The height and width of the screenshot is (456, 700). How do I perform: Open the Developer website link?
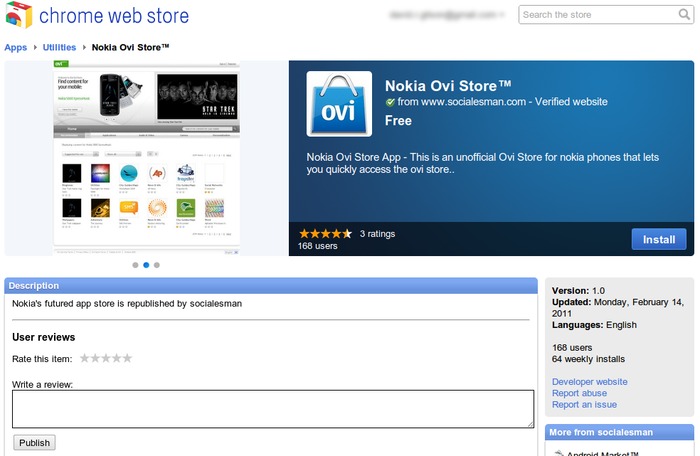589,381
